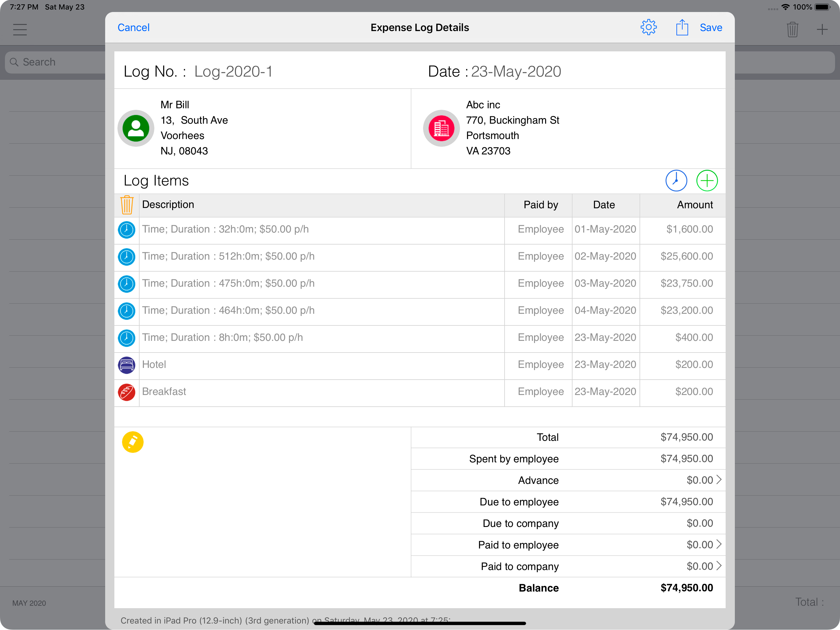
Task: Expand the Paid to employee chevron
Action: [x=719, y=544]
